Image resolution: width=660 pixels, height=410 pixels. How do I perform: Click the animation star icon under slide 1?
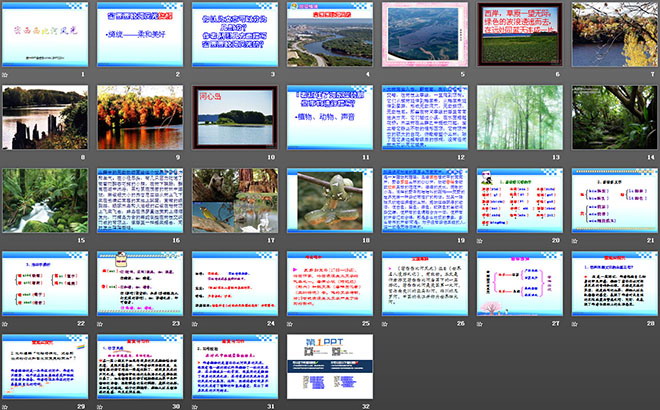pos(6,75)
